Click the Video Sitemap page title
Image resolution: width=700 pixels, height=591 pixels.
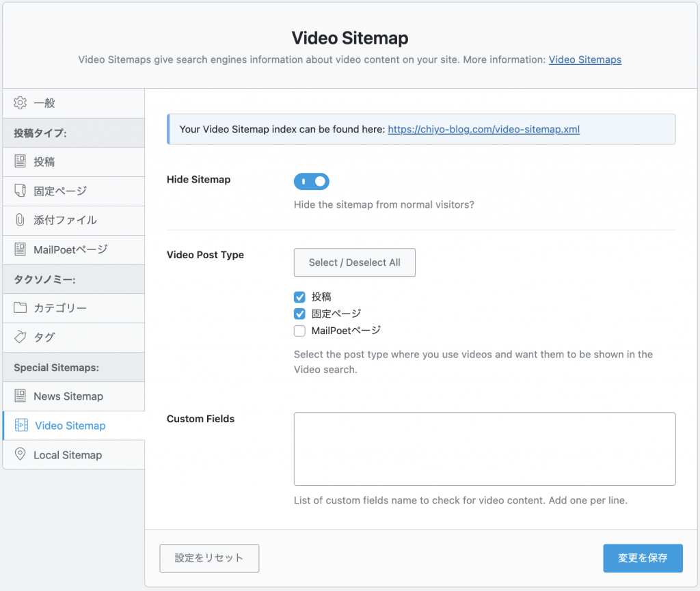350,38
